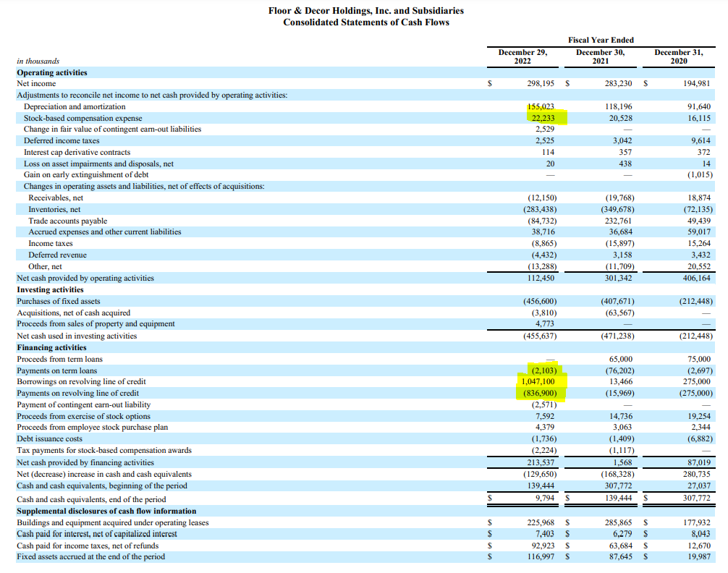The height and width of the screenshot is (573, 728).
Task: Click cash paid for income taxes value 92,923
Action: (543, 546)
